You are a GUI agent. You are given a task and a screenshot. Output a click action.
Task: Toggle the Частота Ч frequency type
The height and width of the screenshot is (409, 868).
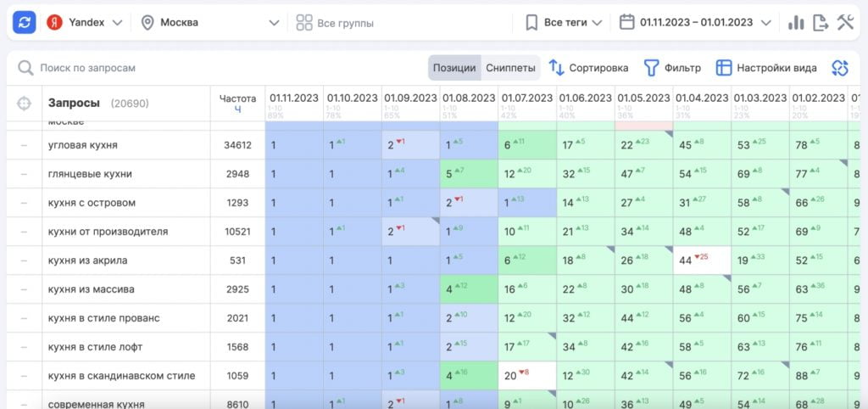pyautogui.click(x=237, y=109)
